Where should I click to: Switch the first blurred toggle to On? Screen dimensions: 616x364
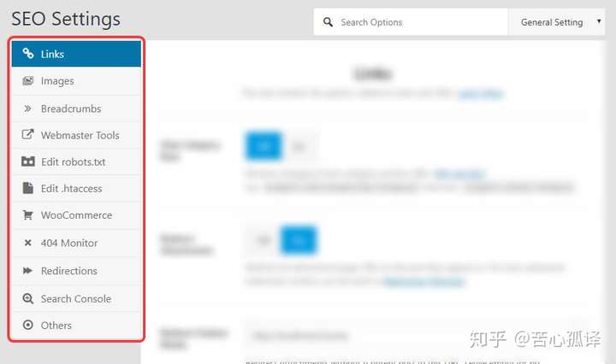264,146
